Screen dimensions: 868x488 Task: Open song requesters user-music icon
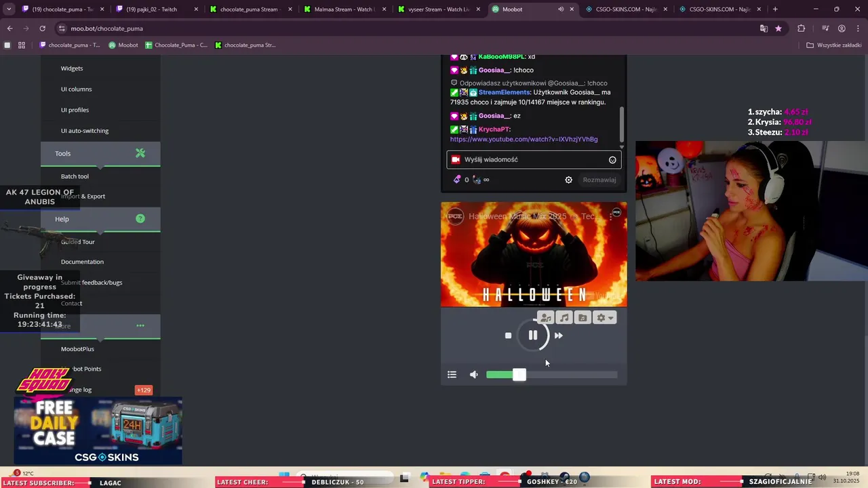546,318
